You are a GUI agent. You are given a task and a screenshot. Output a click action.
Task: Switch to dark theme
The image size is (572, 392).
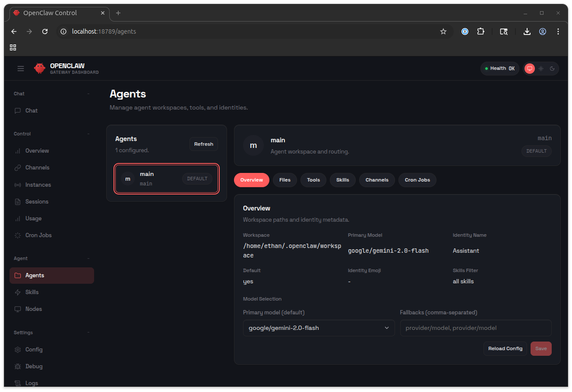coord(552,68)
